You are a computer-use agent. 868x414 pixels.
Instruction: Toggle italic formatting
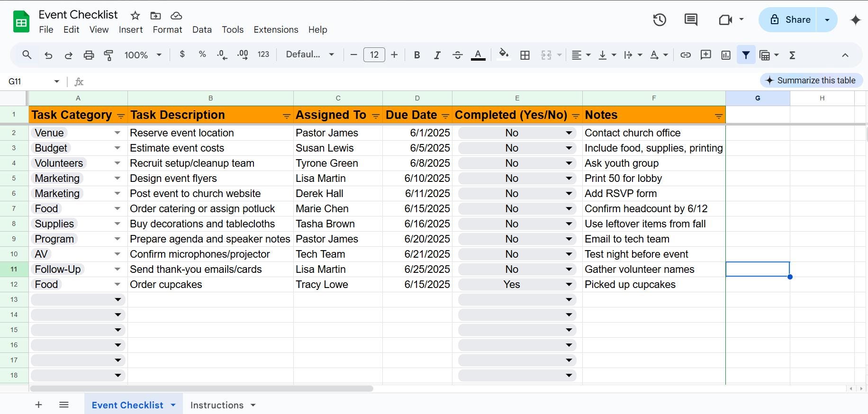pos(437,55)
